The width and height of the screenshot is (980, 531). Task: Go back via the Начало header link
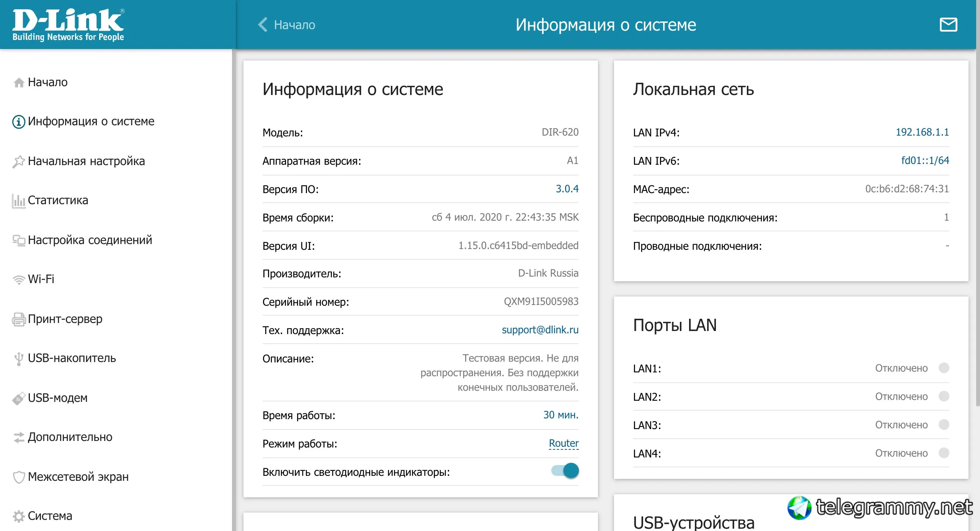coord(295,25)
